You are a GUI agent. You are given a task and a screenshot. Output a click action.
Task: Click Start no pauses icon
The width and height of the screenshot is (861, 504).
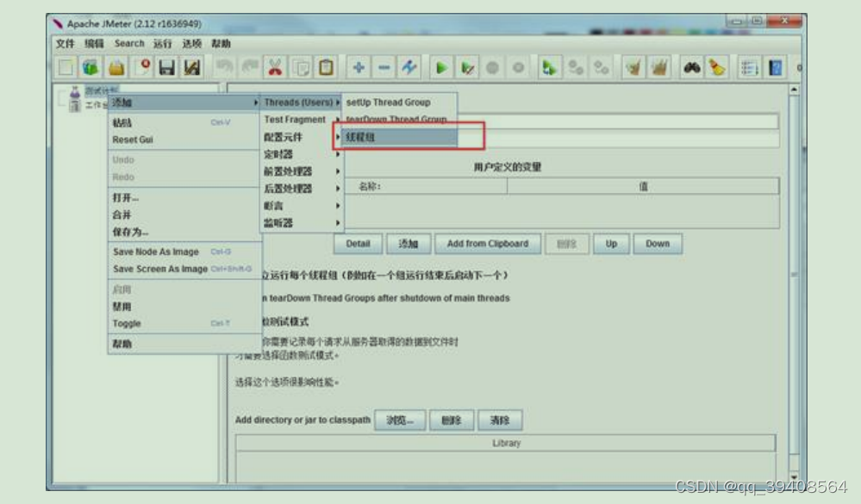[x=467, y=67]
